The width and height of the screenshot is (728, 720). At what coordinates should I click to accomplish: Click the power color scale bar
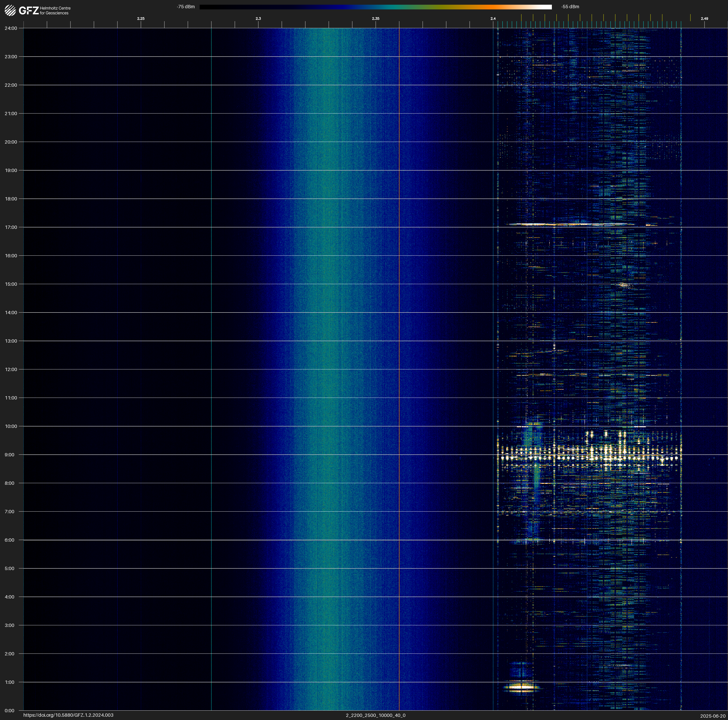pyautogui.click(x=375, y=7)
